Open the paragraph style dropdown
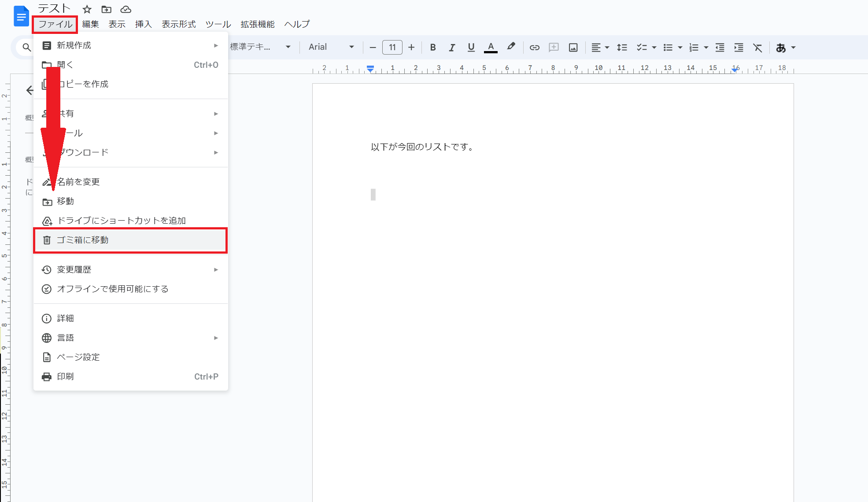 coord(260,47)
